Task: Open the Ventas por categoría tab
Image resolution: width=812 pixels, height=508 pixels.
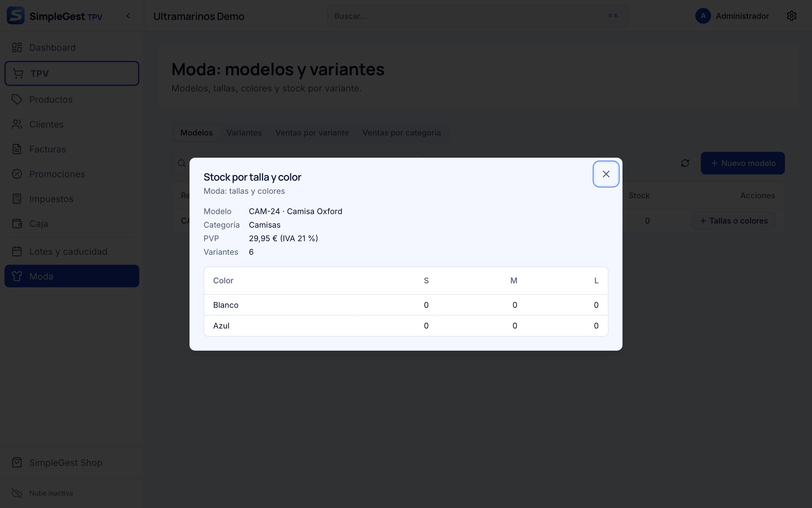Action: (401, 132)
